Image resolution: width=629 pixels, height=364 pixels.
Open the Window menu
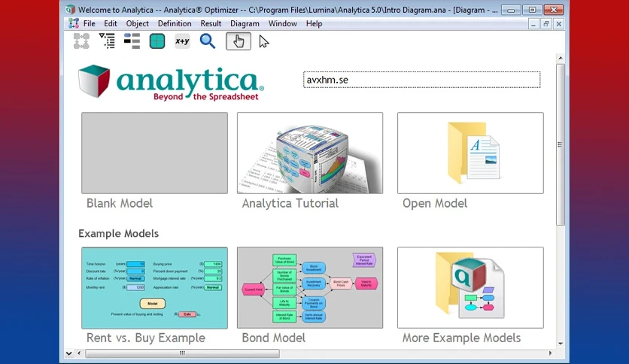282,23
